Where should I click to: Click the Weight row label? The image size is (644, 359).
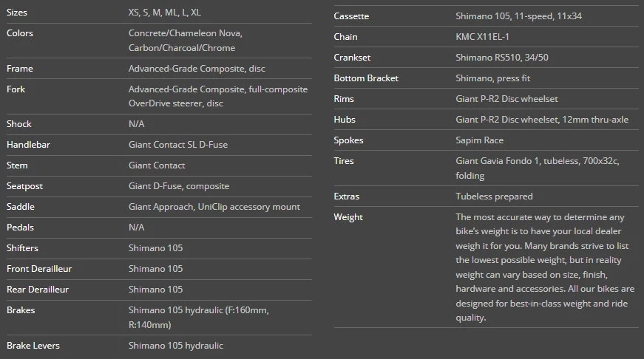[x=348, y=217]
